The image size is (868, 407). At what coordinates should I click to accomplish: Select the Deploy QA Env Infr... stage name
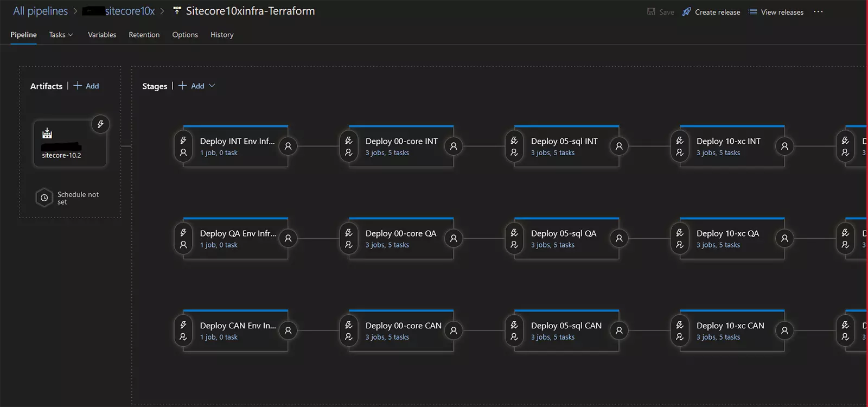click(x=238, y=233)
